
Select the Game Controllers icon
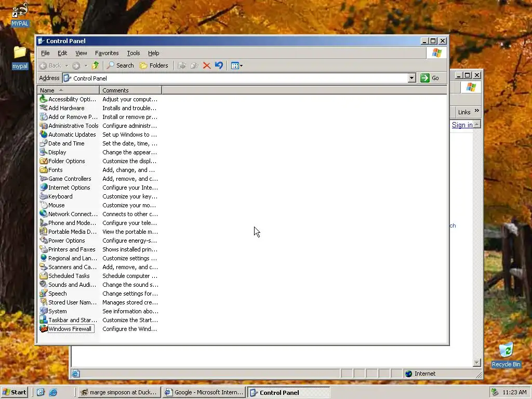(x=44, y=179)
